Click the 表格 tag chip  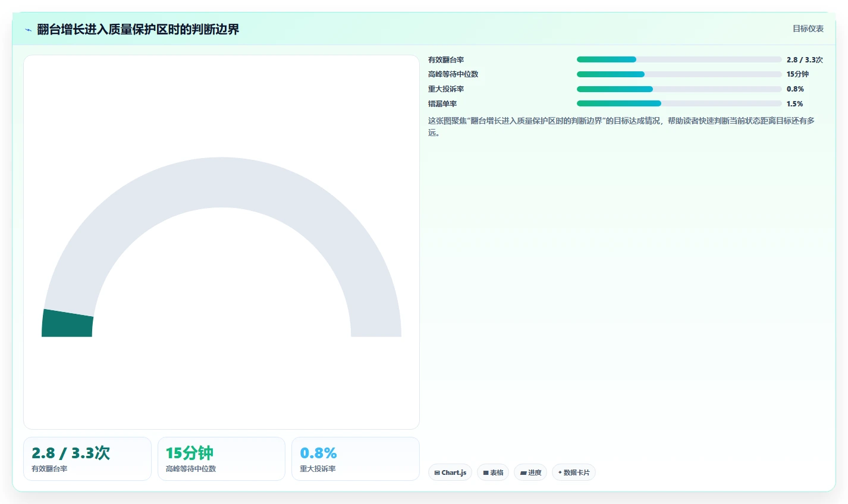click(x=493, y=472)
